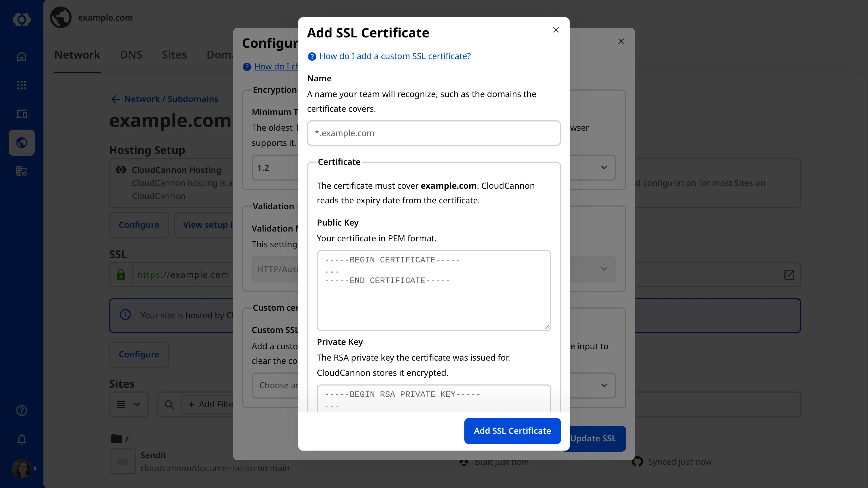Close the Configure SSL dialog behind
This screenshot has width=868, height=488.
pos(621,41)
